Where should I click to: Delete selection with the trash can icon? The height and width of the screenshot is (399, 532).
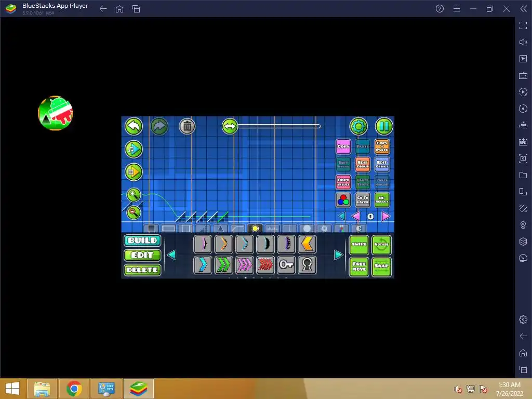click(187, 126)
